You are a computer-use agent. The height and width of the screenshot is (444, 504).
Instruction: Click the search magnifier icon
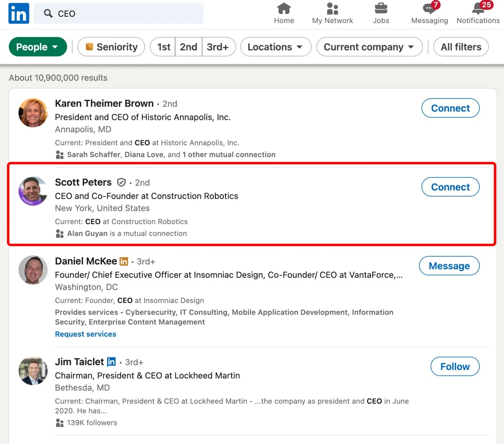coord(48,14)
